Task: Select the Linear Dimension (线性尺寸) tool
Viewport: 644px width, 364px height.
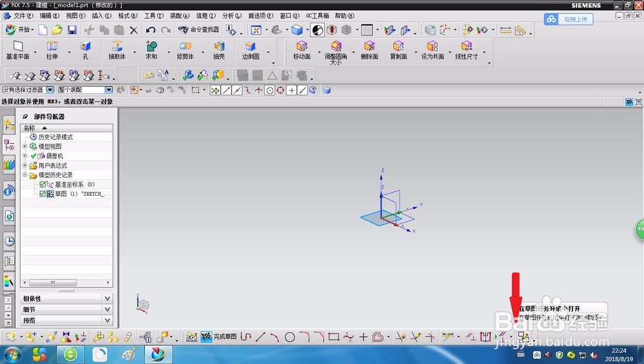Action: click(x=466, y=50)
